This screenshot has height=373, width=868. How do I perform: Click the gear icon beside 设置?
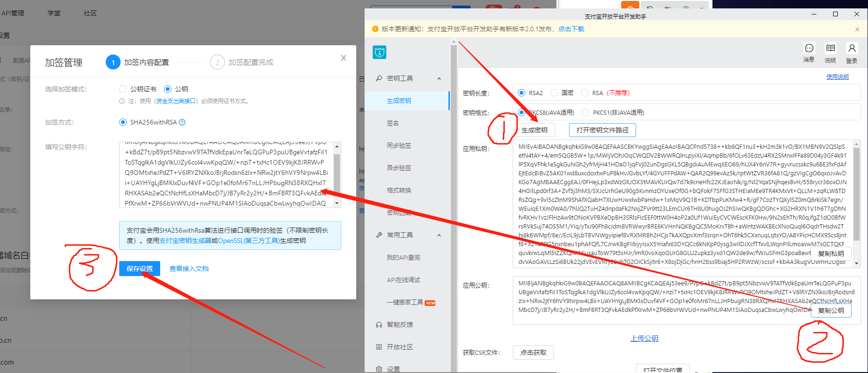(379, 369)
